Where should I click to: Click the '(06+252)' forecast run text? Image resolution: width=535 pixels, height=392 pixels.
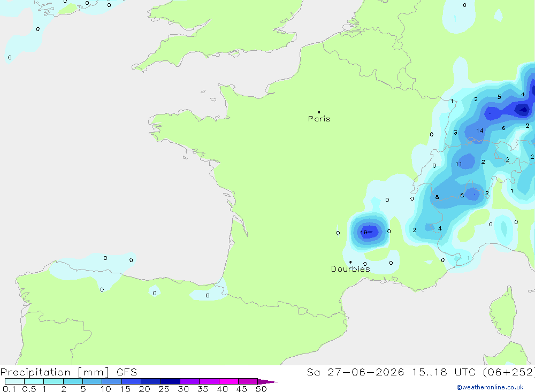point(509,372)
